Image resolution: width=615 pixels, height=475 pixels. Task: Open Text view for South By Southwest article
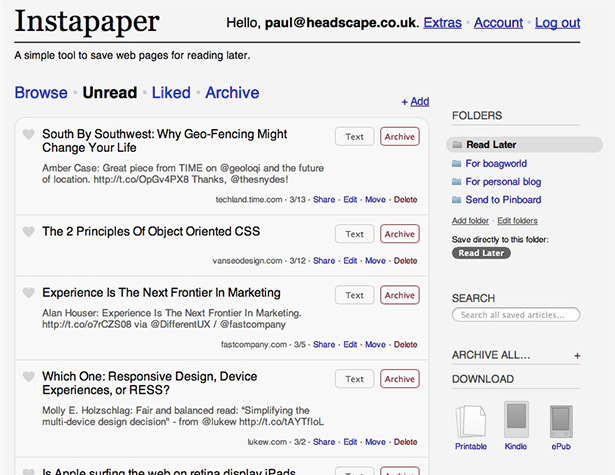tap(355, 136)
